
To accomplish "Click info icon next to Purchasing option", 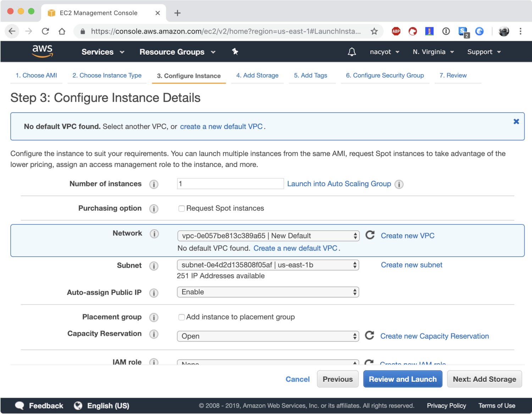I will 154,209.
